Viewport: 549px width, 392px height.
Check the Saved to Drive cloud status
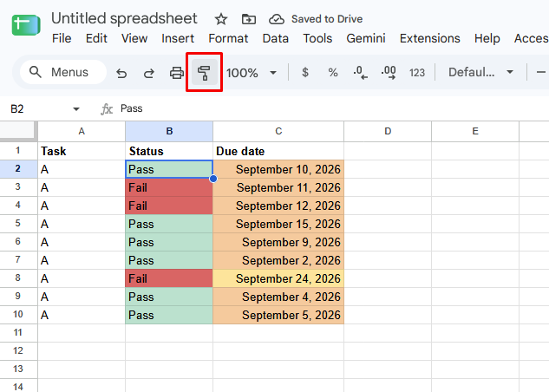[277, 19]
